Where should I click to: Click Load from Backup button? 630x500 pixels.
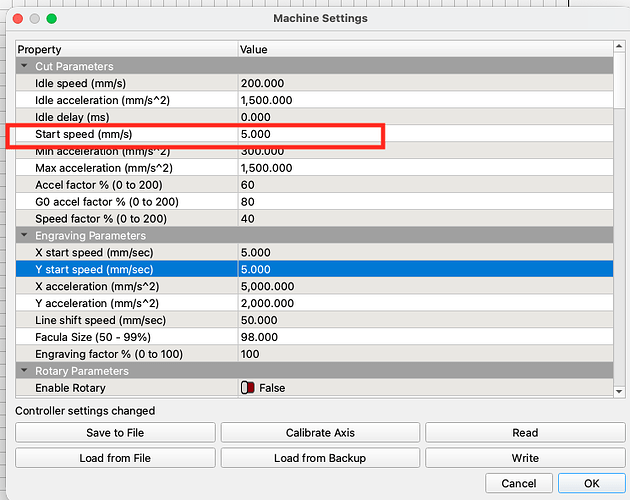click(320, 458)
